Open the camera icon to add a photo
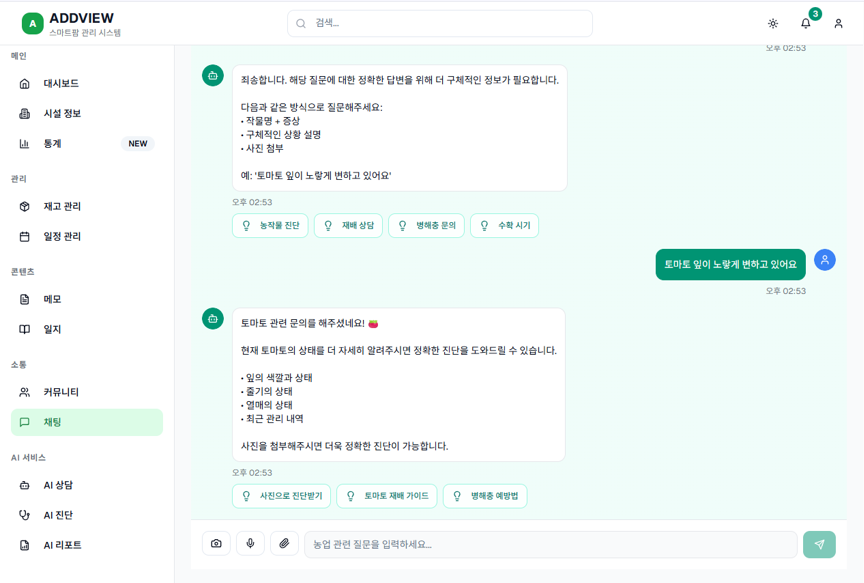The width and height of the screenshot is (864, 583). [216, 544]
